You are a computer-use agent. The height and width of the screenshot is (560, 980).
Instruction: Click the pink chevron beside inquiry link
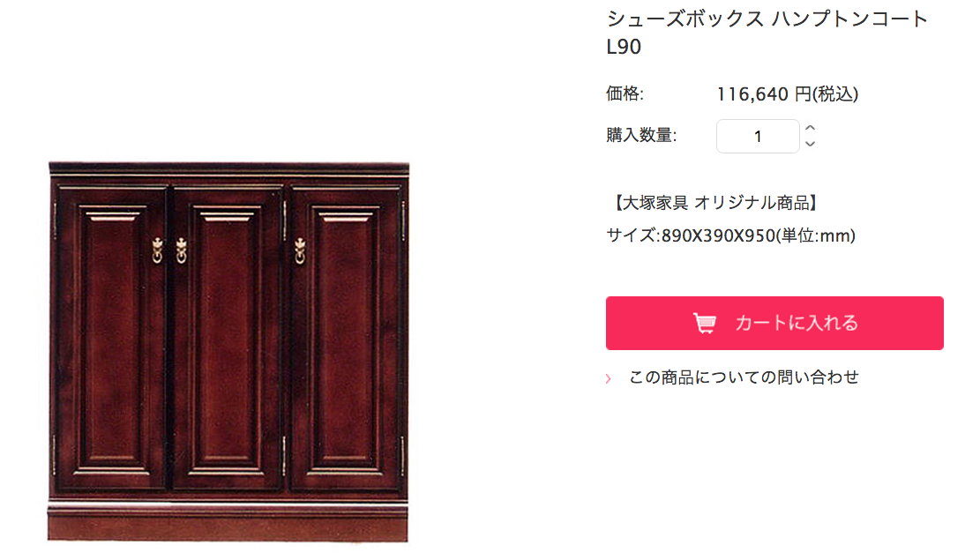608,378
